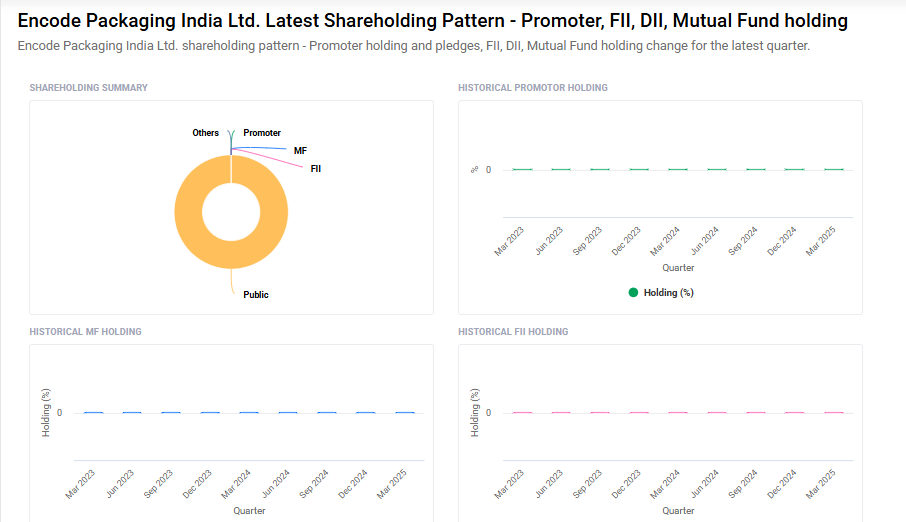The height and width of the screenshot is (522, 906).
Task: Pick Mar 2023 marker in MF chart
Action: click(94, 413)
